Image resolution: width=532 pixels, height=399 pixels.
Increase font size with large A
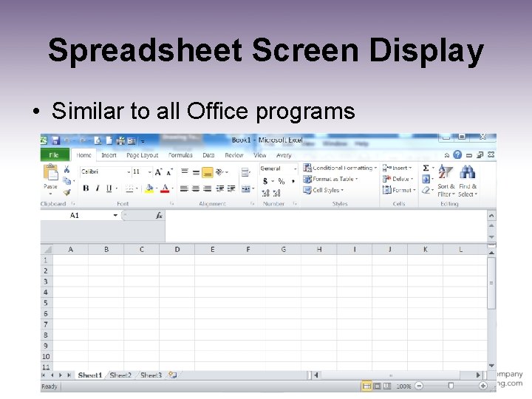tap(158, 172)
